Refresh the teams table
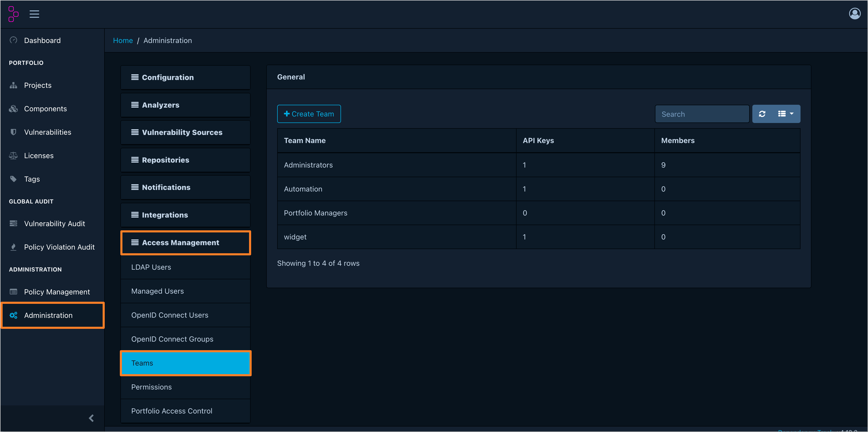Screen dimensions: 868x432 click(x=762, y=114)
